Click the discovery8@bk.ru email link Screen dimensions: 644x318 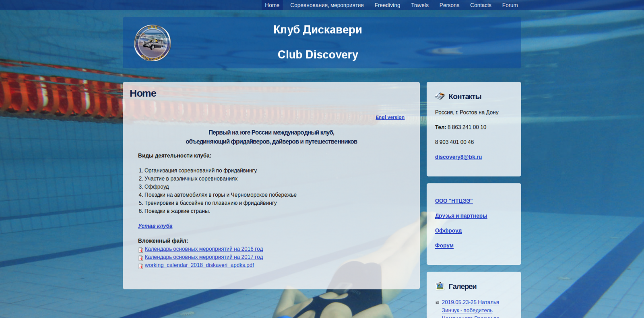point(458,157)
